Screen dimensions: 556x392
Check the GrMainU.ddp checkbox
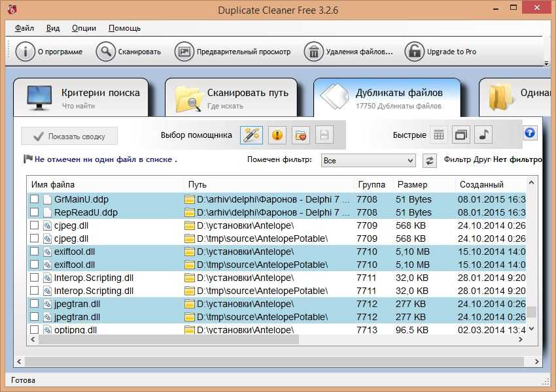coord(35,199)
